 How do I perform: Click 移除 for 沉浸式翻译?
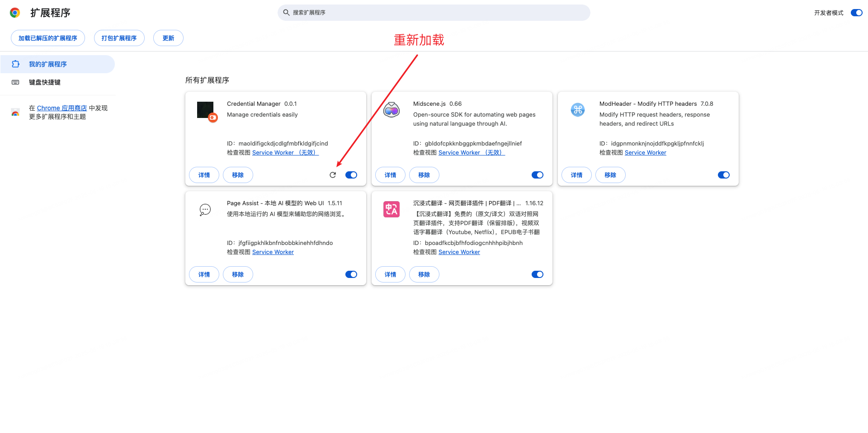tap(424, 274)
